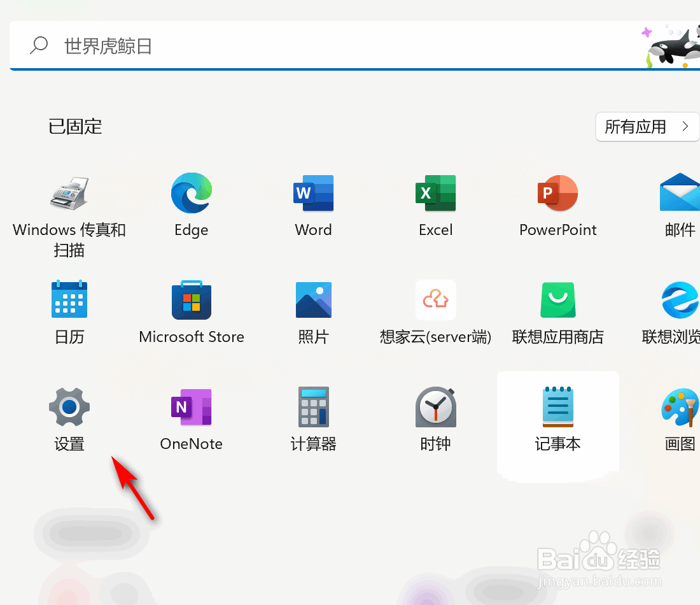Open 联想浏览器 browser icon
700x605 pixels.
(x=680, y=300)
